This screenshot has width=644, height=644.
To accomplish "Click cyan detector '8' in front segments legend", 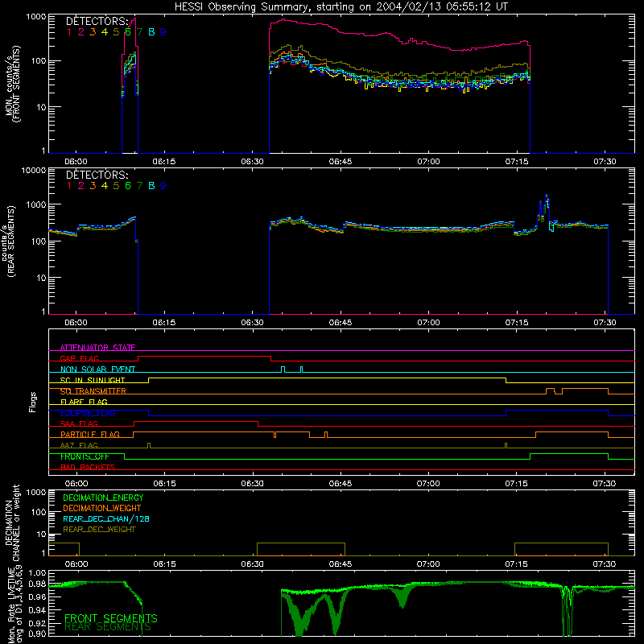I will [151, 32].
